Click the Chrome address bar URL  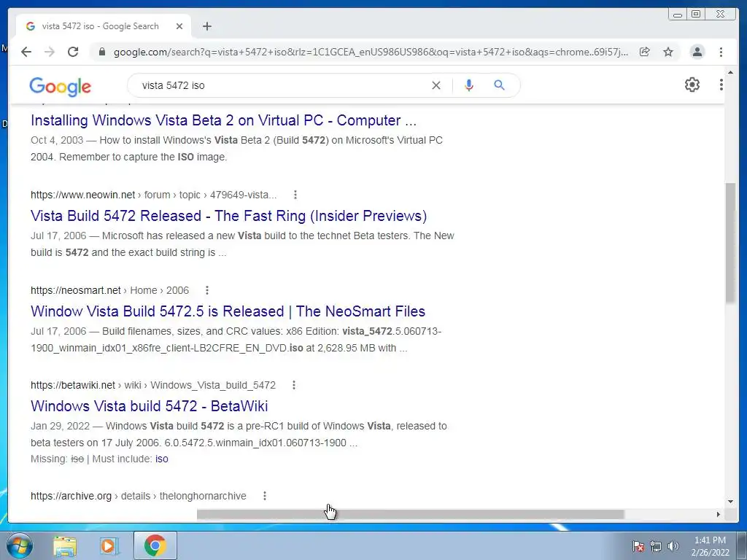[371, 52]
